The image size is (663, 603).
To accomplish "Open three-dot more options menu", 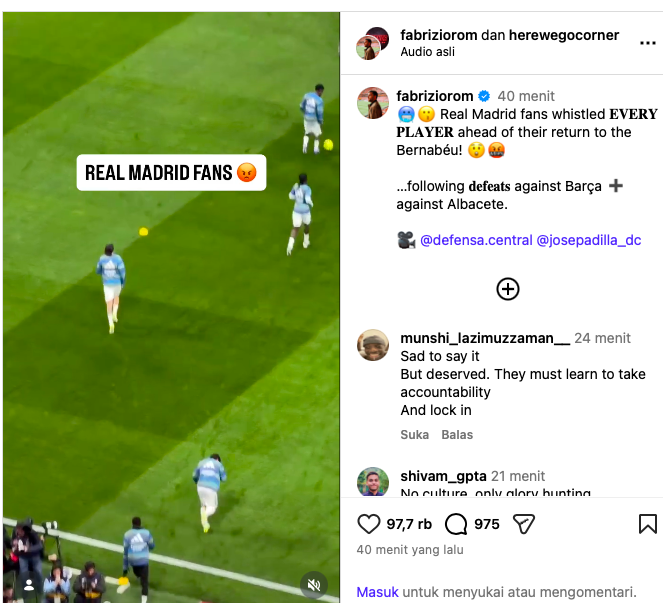I will [647, 43].
